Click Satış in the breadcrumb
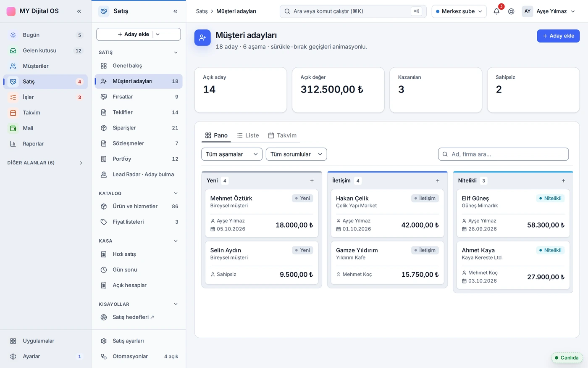 coord(202,11)
